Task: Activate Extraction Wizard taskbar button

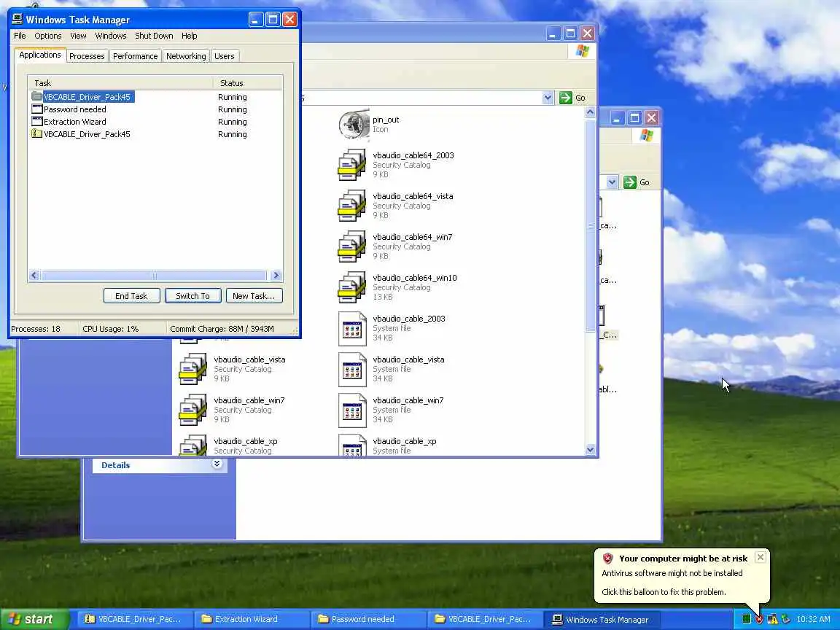Action: point(252,619)
